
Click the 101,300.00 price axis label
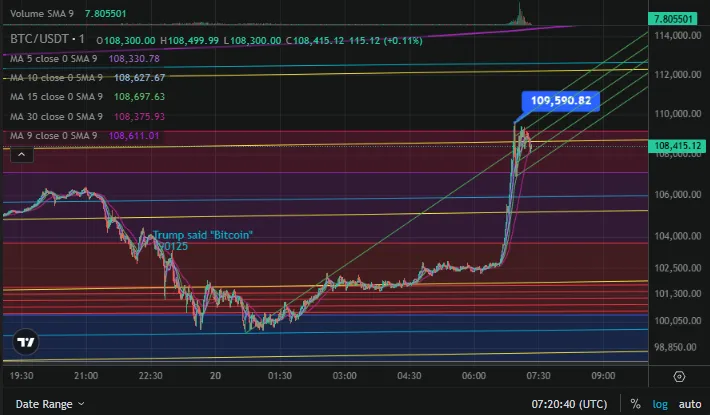point(677,293)
